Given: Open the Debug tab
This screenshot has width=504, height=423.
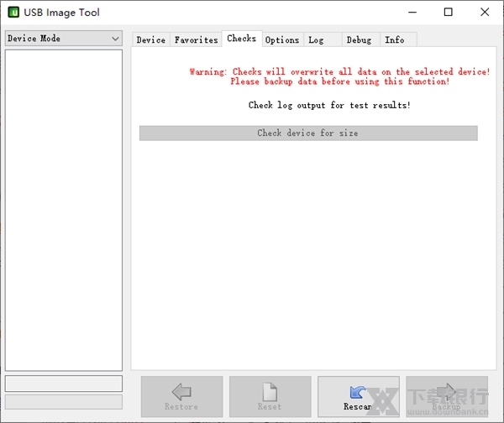Looking at the screenshot, I should click(359, 39).
